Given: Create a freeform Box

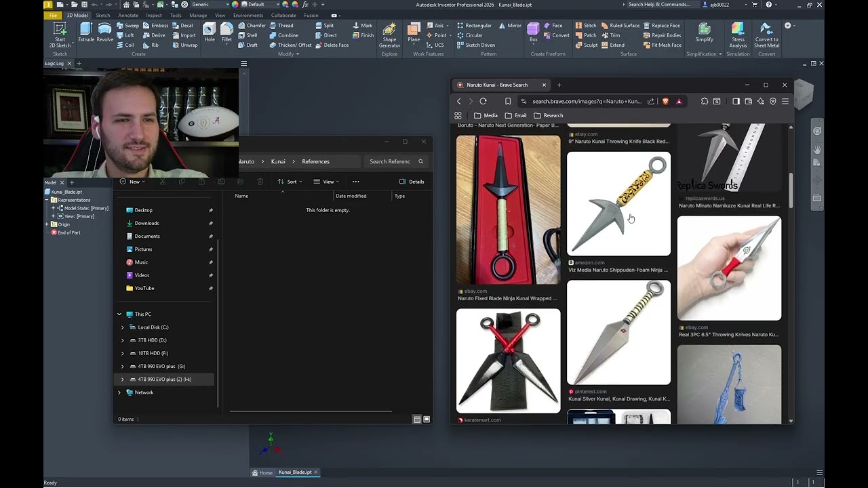Looking at the screenshot, I should (x=533, y=33).
